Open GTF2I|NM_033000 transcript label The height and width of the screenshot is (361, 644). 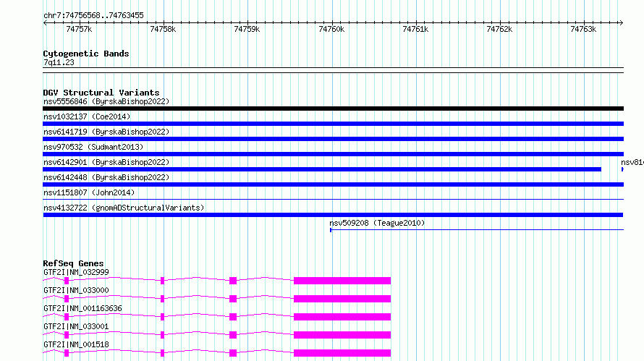click(77, 290)
